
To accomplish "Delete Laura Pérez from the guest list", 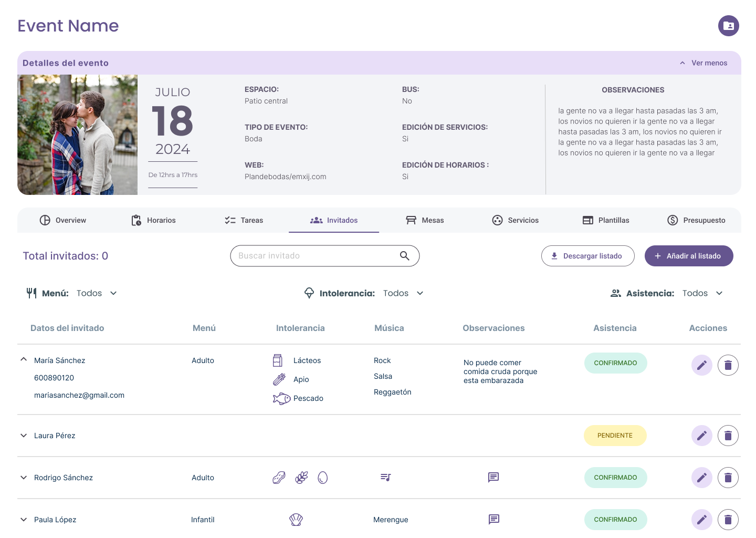I will coord(728,436).
